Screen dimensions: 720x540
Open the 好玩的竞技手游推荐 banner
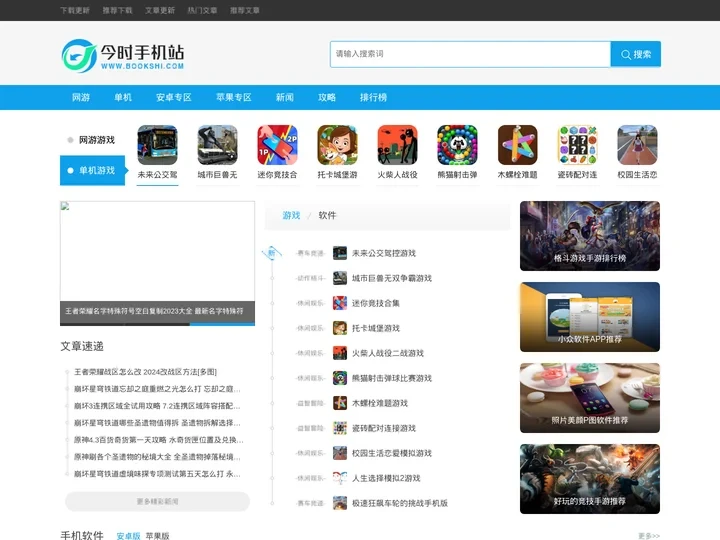point(590,479)
